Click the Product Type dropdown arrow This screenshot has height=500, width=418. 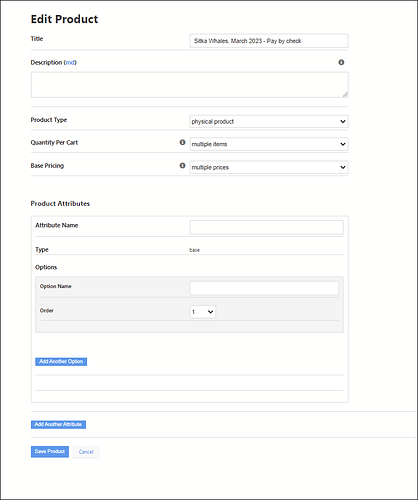click(x=343, y=121)
